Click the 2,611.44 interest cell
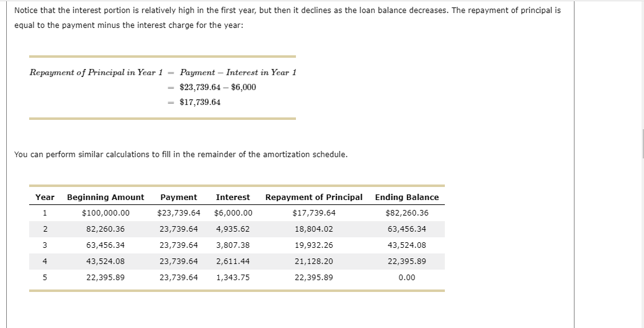 233,262
